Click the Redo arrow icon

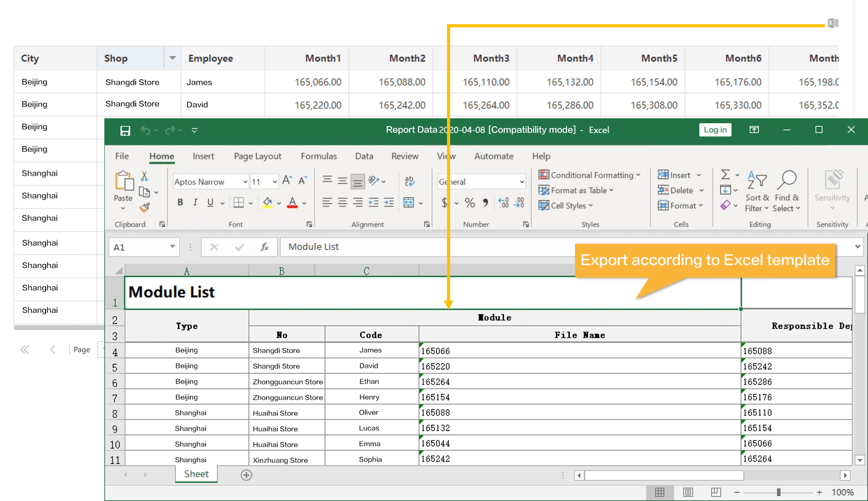tap(170, 130)
